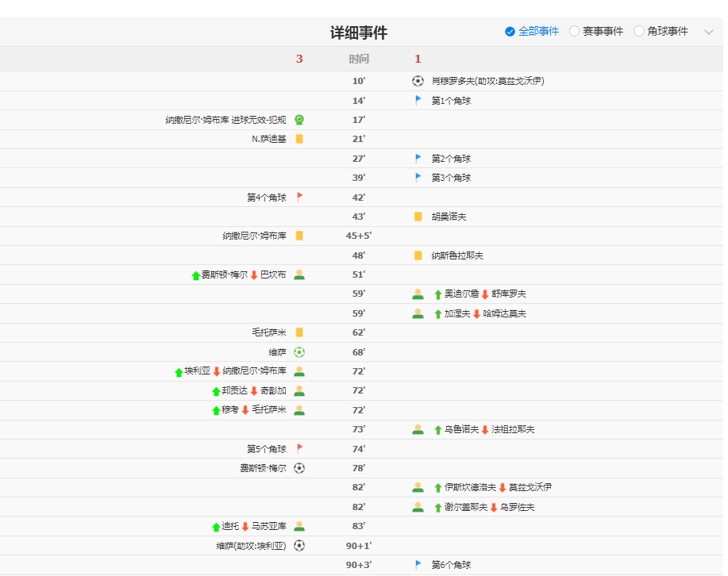The width and height of the screenshot is (728, 576).
Task: Click the blue flag for 第6个角球
Action: click(418, 564)
